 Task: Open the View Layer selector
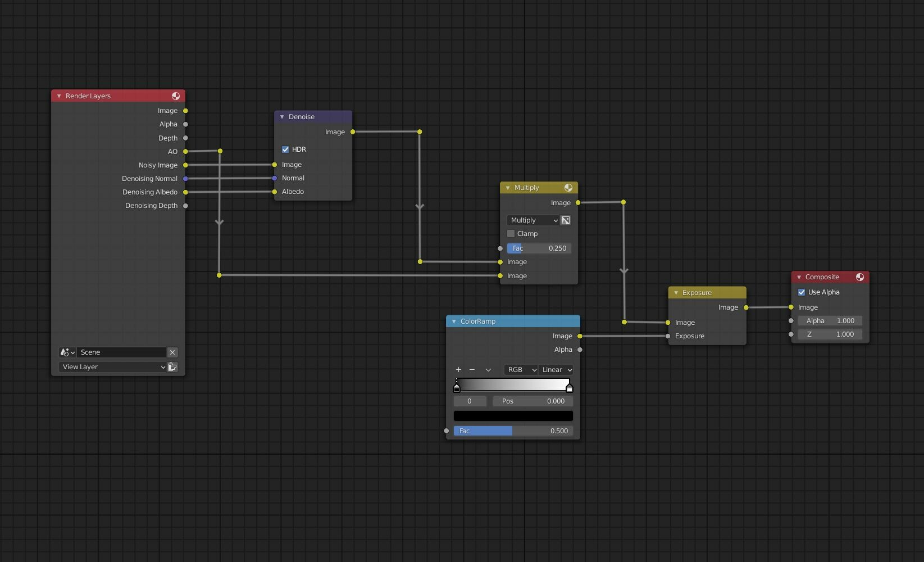point(113,367)
